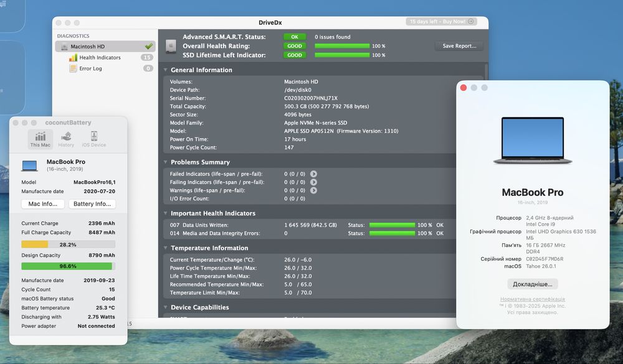Click arrow next to Warnings row
Screen dimensions: 623x364
pos(313,190)
